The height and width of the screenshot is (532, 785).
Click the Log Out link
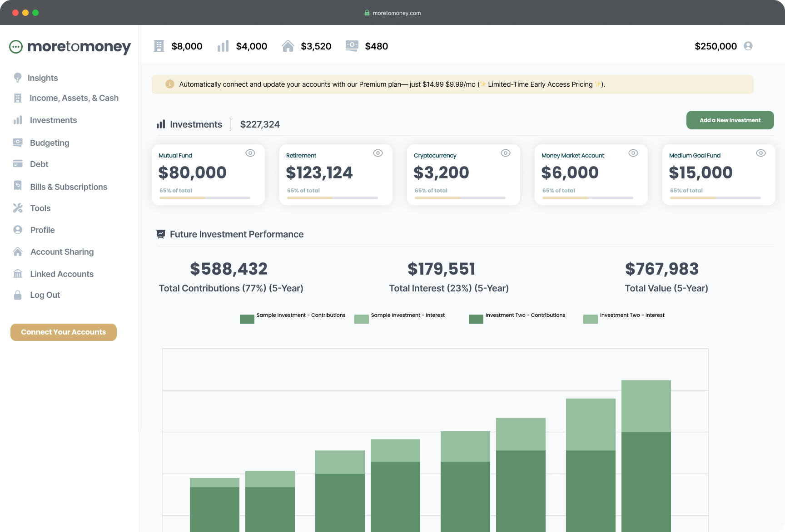[x=45, y=295]
